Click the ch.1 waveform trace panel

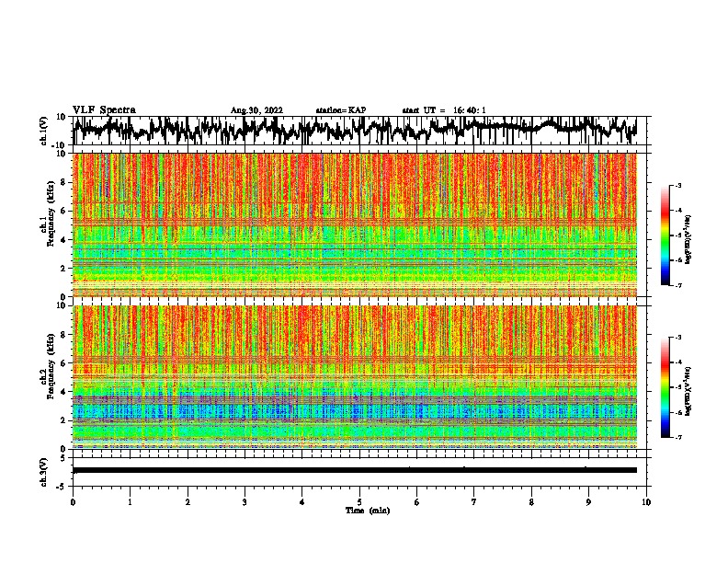[358, 131]
